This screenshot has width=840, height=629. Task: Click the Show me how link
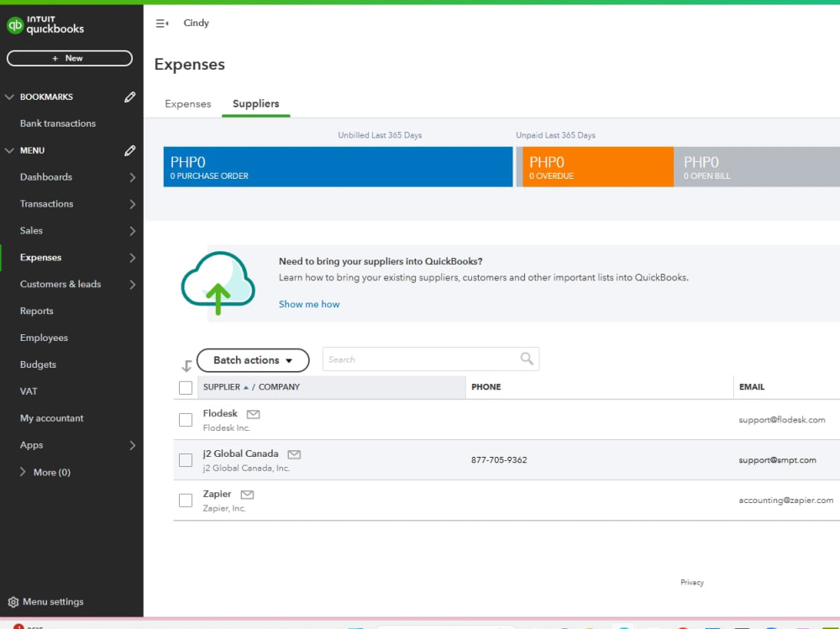309,304
